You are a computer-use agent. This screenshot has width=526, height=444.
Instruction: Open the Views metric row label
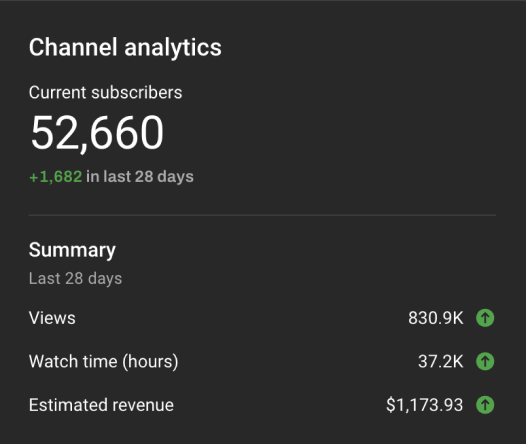click(x=52, y=318)
